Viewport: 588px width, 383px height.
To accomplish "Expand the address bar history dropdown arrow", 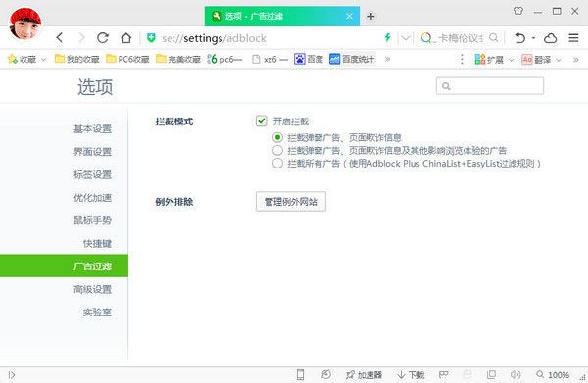I will click(406, 38).
